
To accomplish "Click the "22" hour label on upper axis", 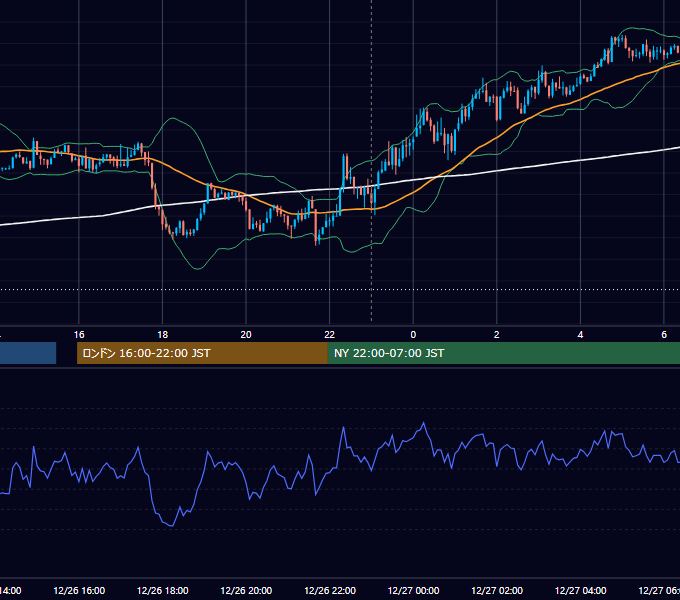I will [330, 335].
